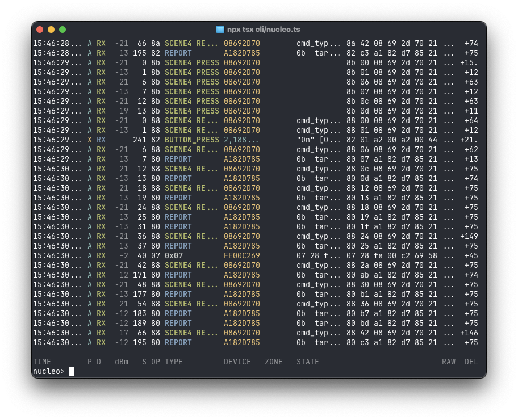Click the 0x07 type entry
Image resolution: width=518 pixels, height=420 pixels.
tap(174, 256)
